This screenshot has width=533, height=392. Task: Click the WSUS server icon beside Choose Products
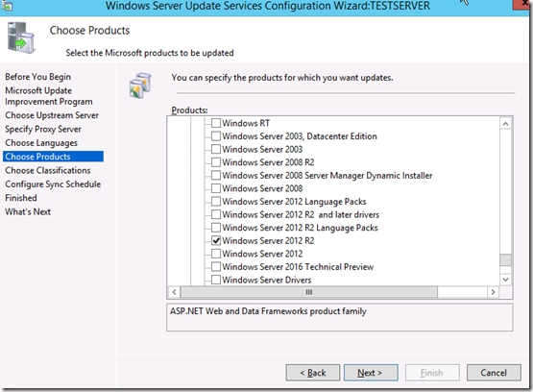pos(21,37)
